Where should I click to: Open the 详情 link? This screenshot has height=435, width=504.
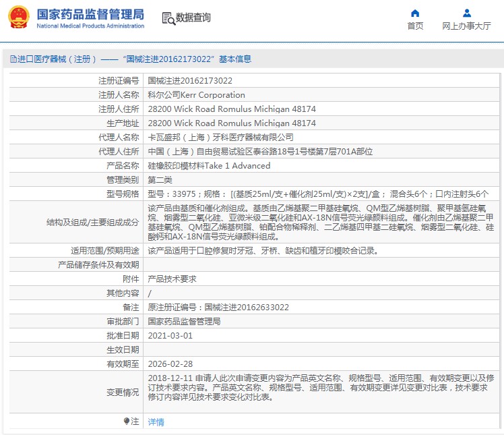[x=156, y=422]
